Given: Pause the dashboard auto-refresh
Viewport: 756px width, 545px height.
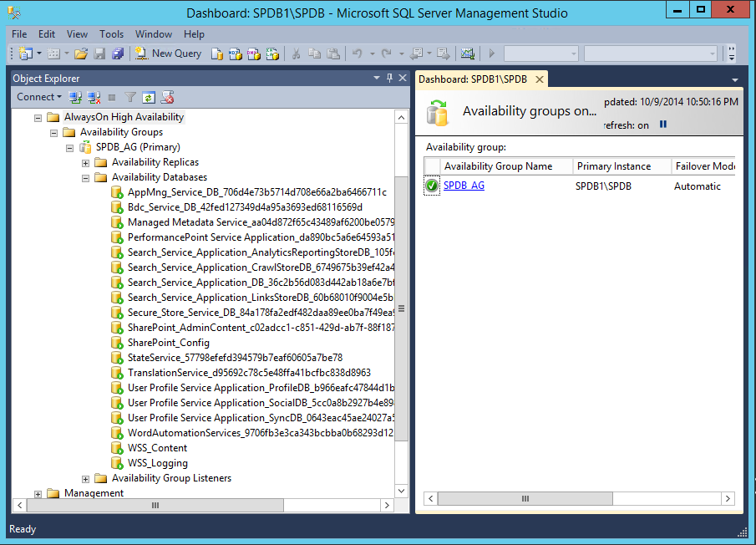Looking at the screenshot, I should (x=663, y=125).
